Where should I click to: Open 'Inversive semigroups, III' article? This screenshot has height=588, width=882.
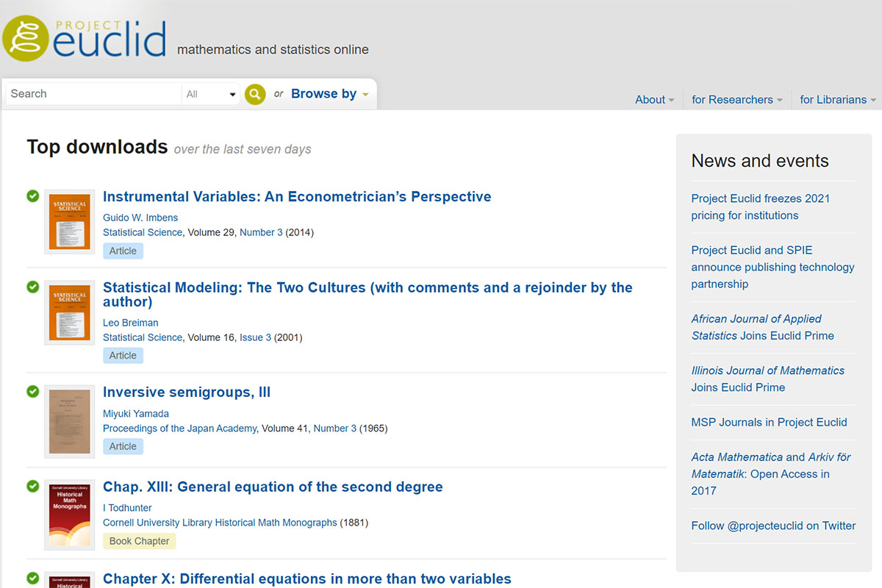click(x=187, y=392)
